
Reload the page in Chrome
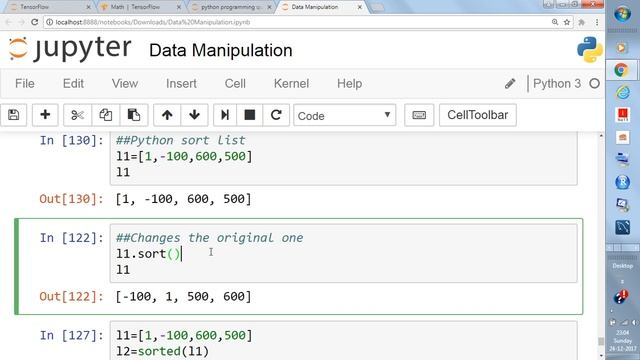[35, 22]
